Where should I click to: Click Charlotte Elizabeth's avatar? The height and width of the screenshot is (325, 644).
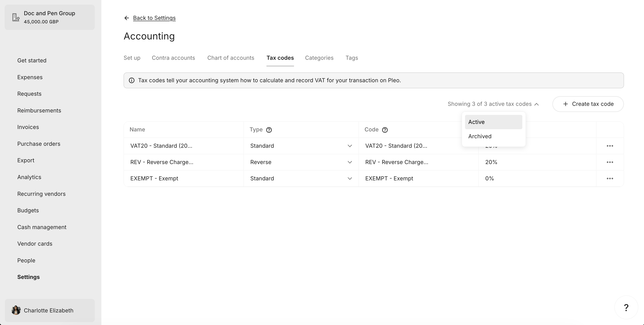coord(16,310)
